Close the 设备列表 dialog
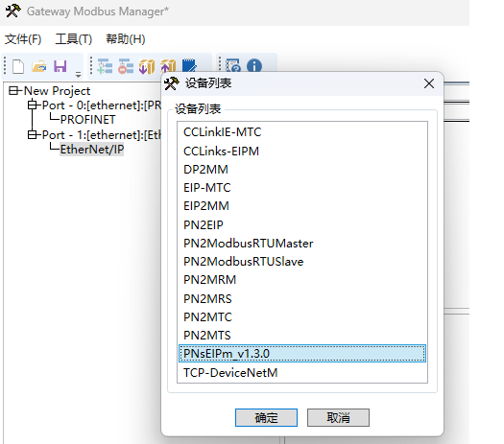Viewport: 504px width, 444px height. click(x=429, y=83)
